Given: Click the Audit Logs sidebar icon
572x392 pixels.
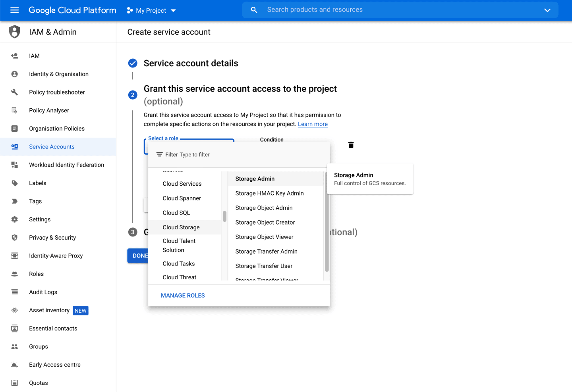Looking at the screenshot, I should click(14, 292).
